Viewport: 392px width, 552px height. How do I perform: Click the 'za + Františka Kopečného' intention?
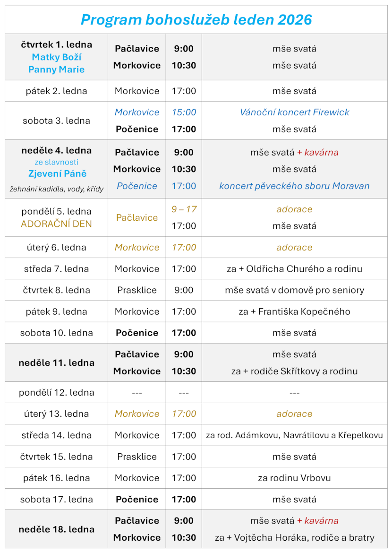click(294, 311)
